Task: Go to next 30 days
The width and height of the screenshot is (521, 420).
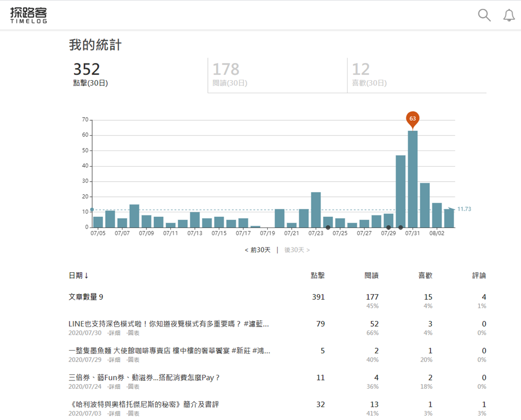Action: pyautogui.click(x=297, y=250)
